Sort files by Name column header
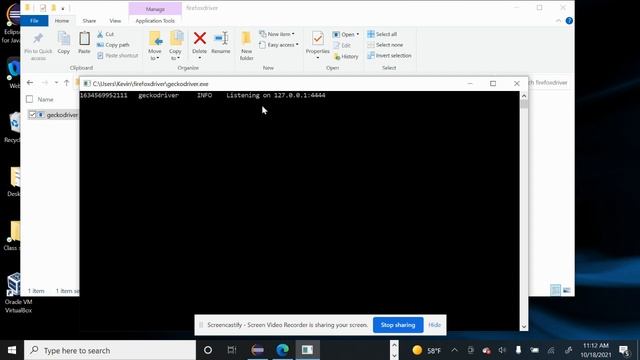Viewport: 640px width, 360px height. click(x=45, y=99)
